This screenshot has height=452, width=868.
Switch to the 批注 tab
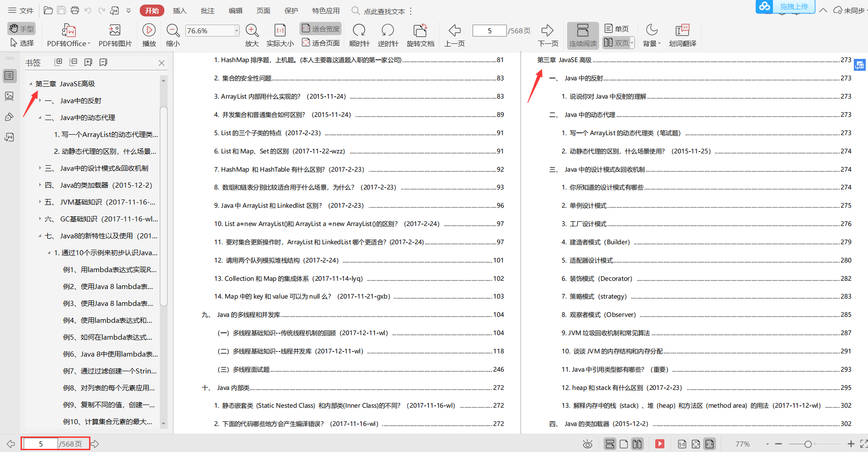[207, 11]
